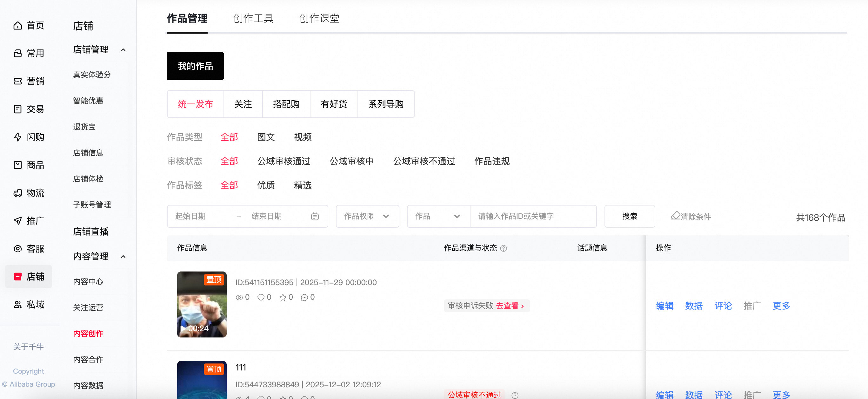Screen dimensions: 868x399
Task: Filter work type by 图文
Action: click(x=266, y=137)
